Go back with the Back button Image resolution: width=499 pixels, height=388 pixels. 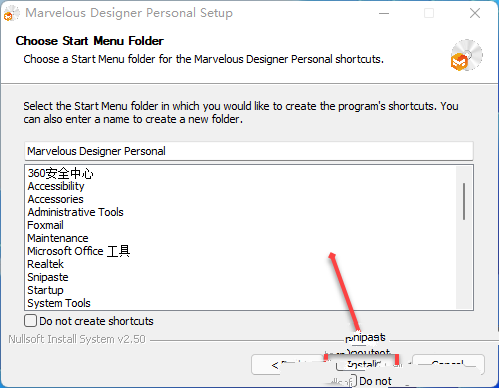(x=287, y=365)
